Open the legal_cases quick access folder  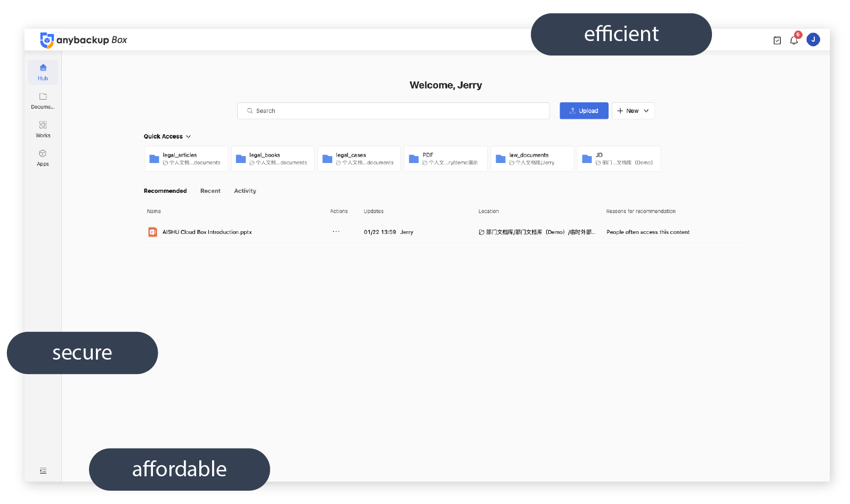click(359, 159)
